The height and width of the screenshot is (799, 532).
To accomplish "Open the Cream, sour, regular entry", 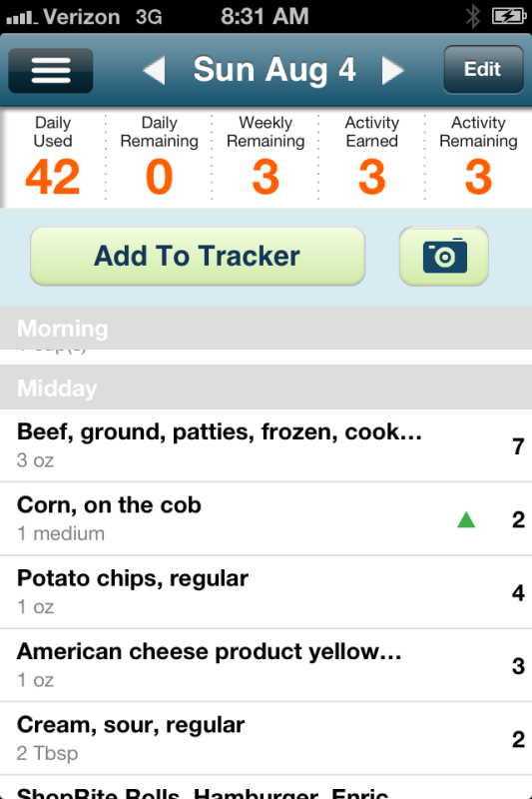I will click(x=266, y=738).
